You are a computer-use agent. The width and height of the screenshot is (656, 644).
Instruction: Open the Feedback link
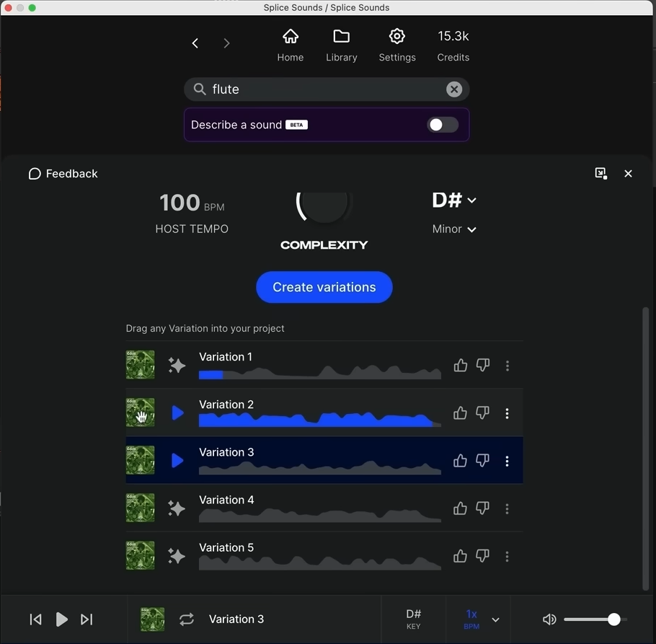(x=63, y=174)
